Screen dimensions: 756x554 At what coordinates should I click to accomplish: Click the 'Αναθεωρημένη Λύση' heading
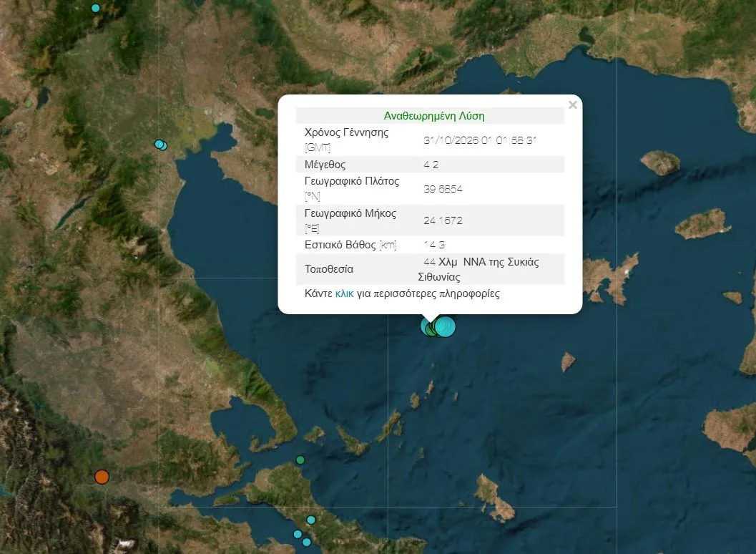tap(434, 116)
